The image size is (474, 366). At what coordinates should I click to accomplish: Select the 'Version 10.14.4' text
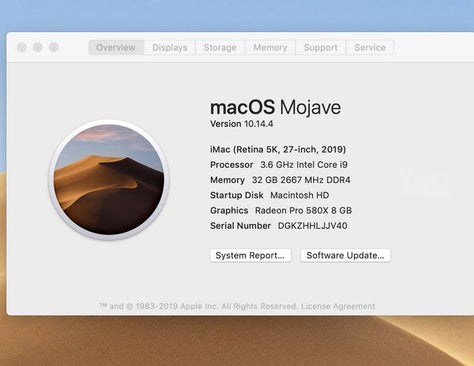tap(242, 124)
